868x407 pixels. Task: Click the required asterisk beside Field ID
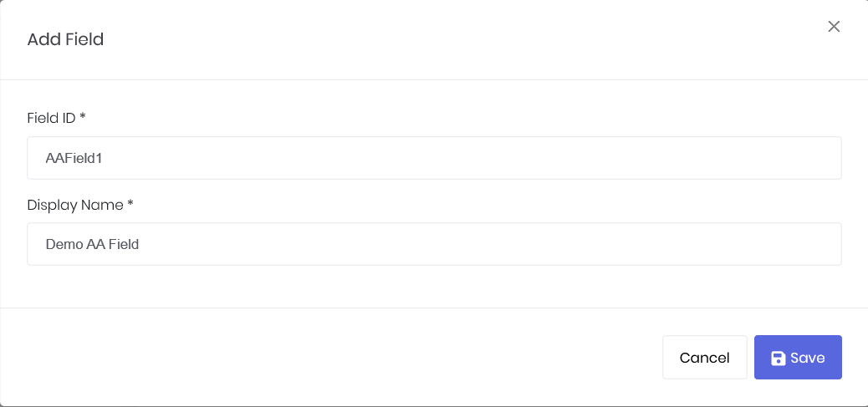(83, 117)
